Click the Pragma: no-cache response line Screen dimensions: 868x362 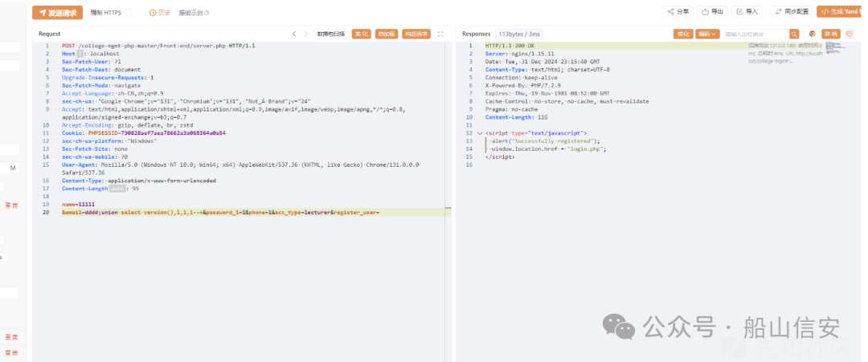(x=511, y=109)
